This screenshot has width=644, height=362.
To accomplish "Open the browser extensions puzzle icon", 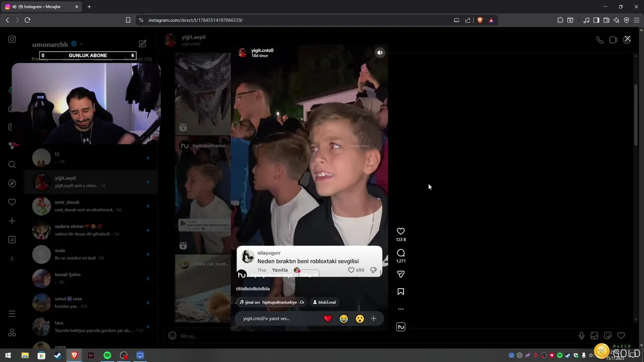I will coord(560,20).
